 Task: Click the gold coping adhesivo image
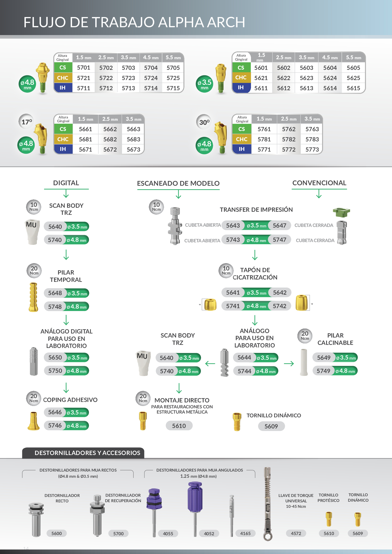(x=34, y=421)
